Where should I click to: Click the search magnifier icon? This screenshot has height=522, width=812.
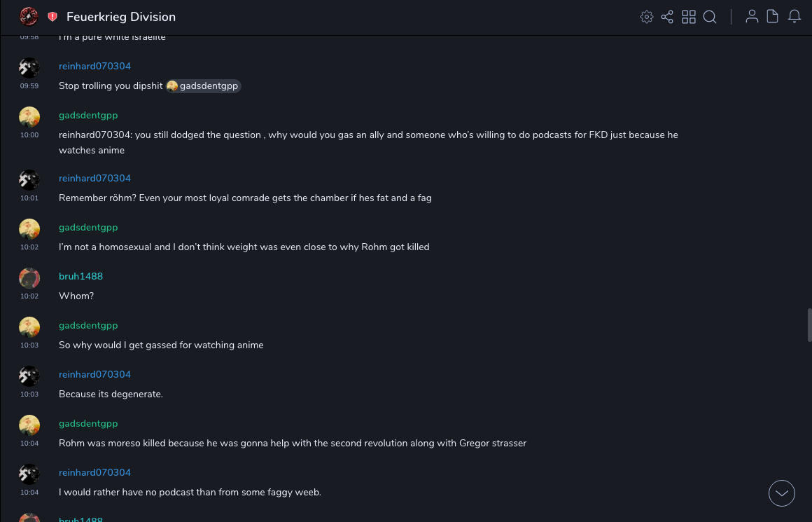[710, 17]
